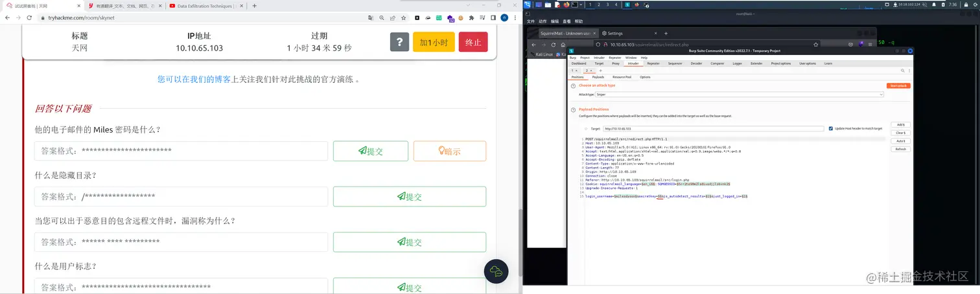Click the search magnifier icon in Burp Intruder

903,70
